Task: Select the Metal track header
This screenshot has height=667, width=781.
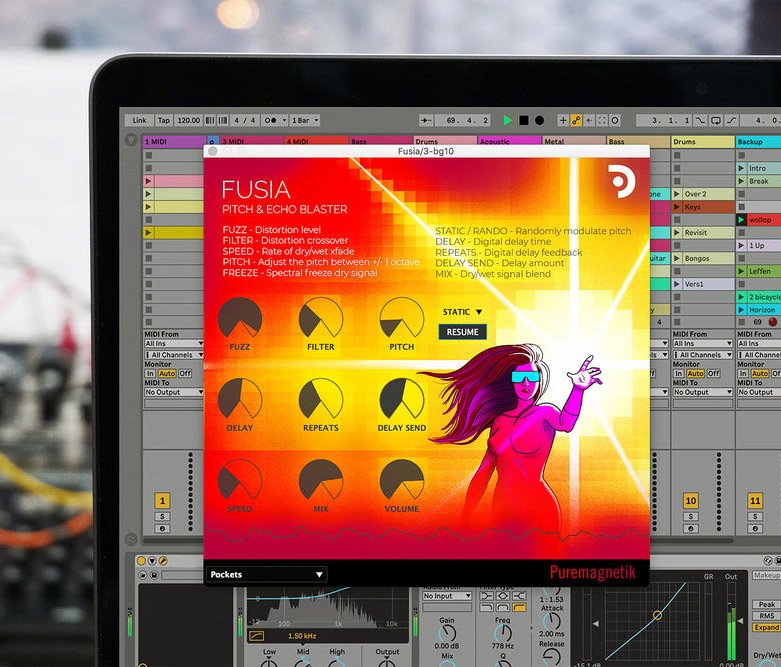Action: (x=573, y=141)
